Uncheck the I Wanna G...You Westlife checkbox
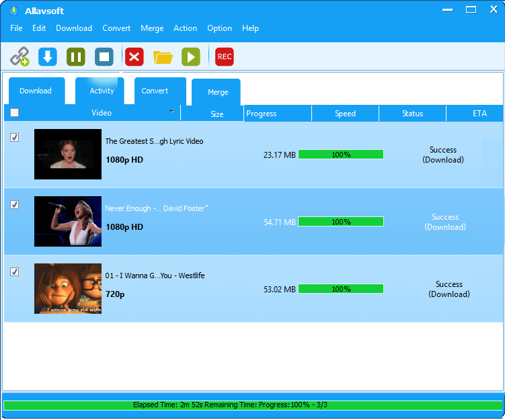 15,272
